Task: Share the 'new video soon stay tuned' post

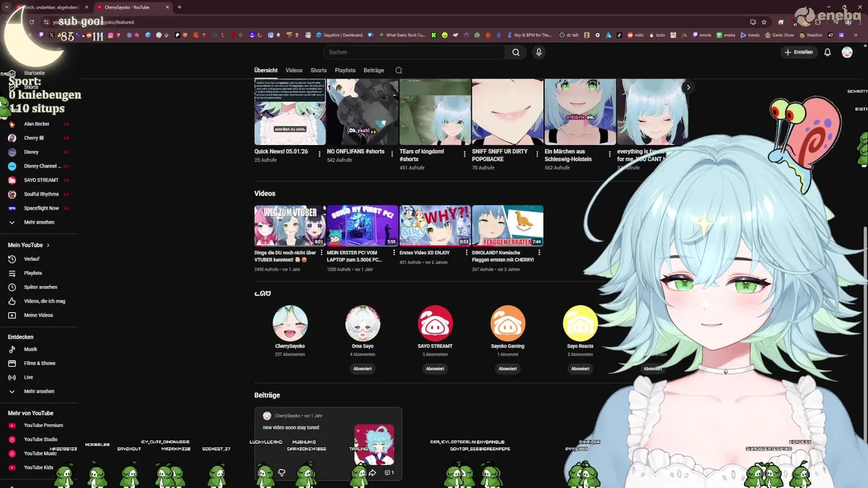Action: [372, 472]
